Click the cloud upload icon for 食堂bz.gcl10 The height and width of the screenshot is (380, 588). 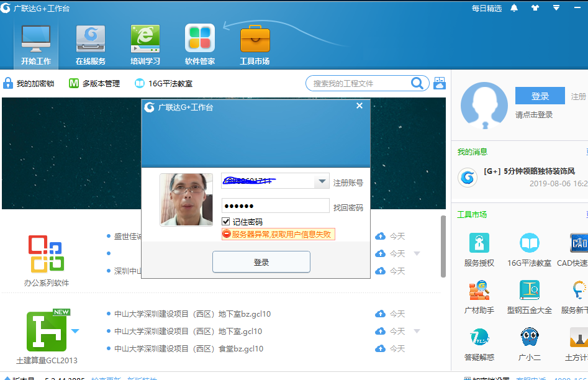(x=380, y=348)
